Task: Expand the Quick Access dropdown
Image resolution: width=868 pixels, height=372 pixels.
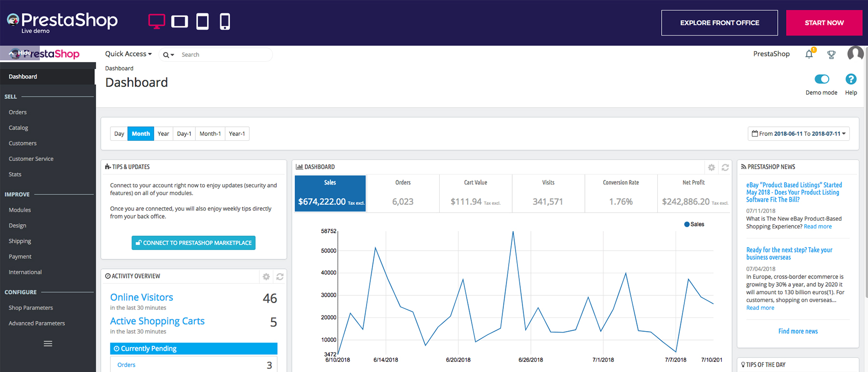Action: pos(128,54)
